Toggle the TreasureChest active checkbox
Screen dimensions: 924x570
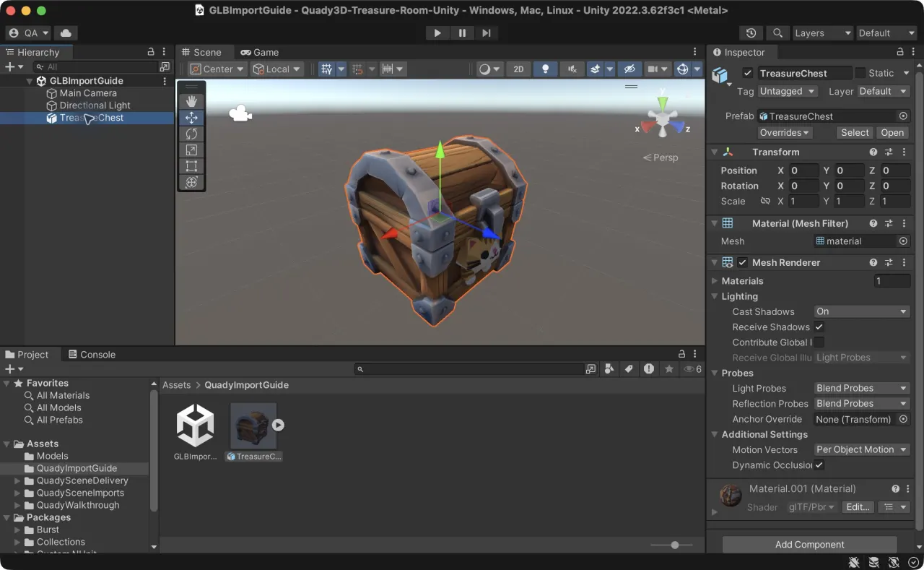pyautogui.click(x=748, y=73)
